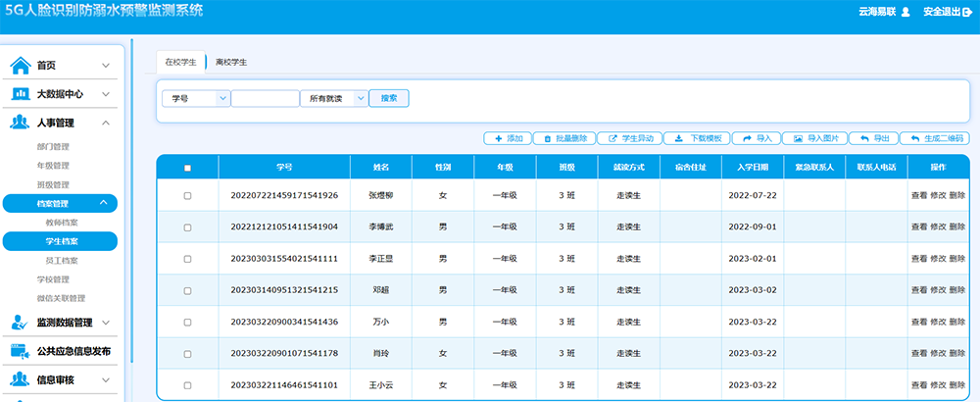Click the 监测数据管理 sidebar icon
Image resolution: width=980 pixels, height=402 pixels.
coord(20,323)
